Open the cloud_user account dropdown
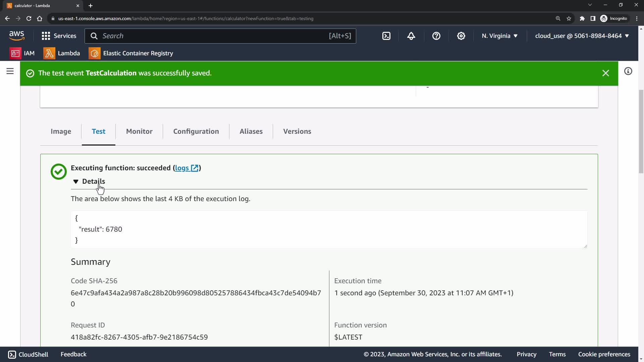This screenshot has width=644, height=362. click(x=582, y=36)
